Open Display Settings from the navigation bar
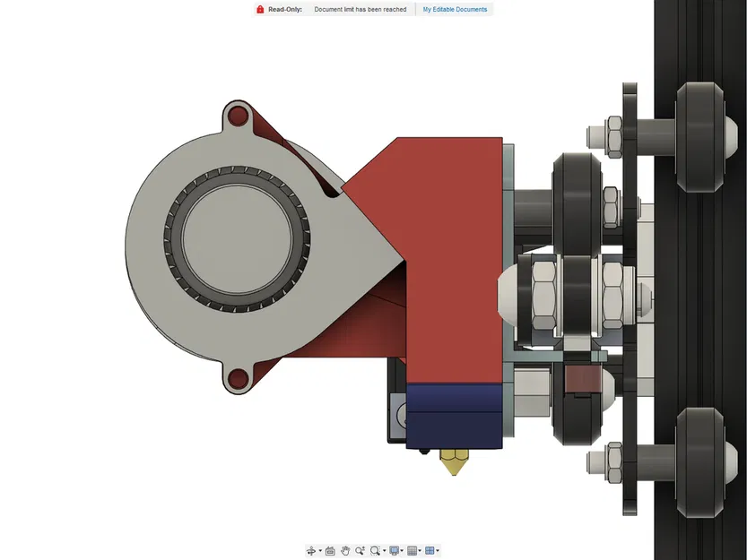This screenshot has width=747, height=560. [x=394, y=550]
